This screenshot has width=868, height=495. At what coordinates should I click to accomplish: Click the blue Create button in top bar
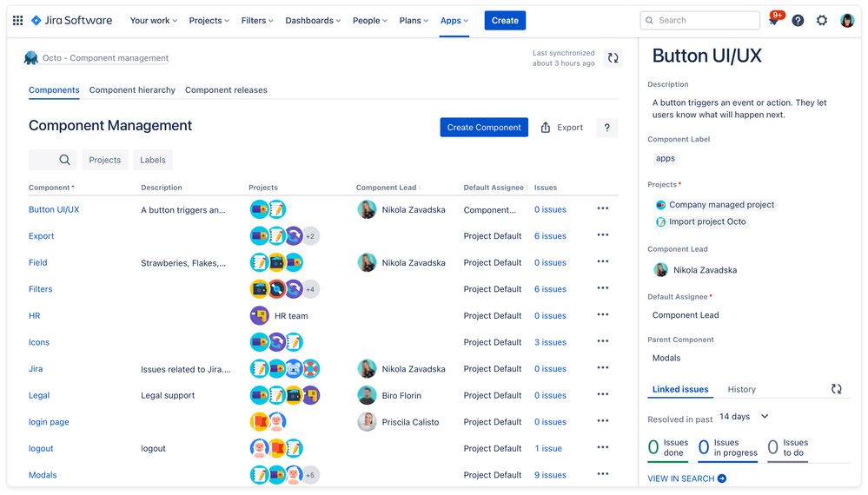[x=505, y=21]
